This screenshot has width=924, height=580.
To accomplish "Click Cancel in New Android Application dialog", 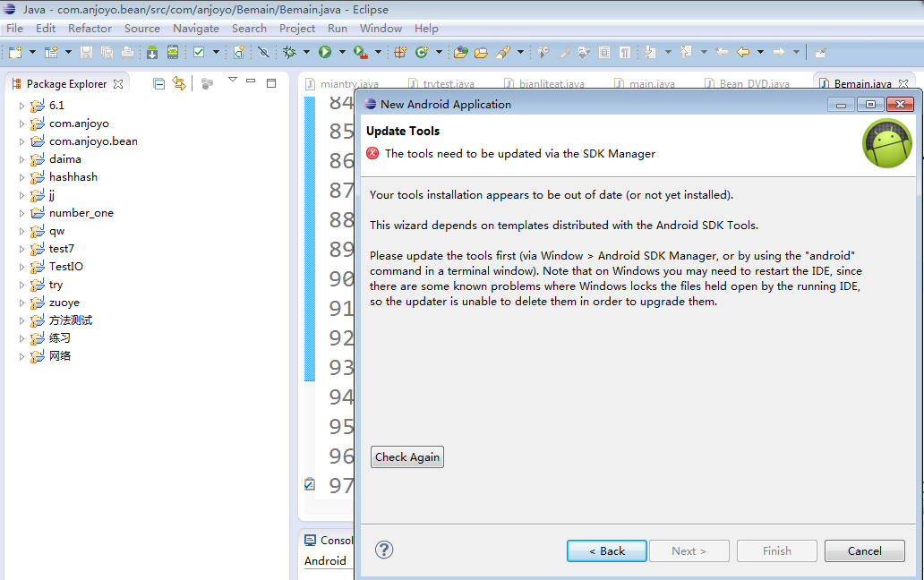I will 865,551.
